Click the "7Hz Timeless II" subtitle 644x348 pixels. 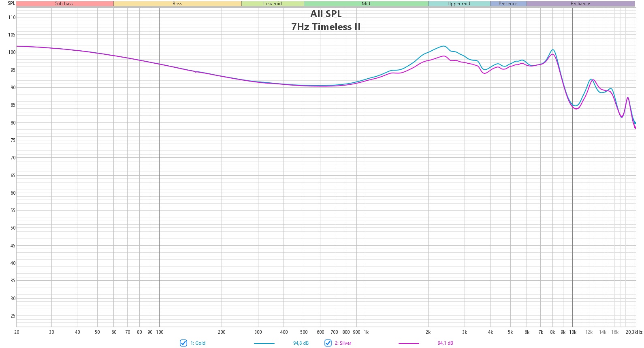(x=326, y=27)
